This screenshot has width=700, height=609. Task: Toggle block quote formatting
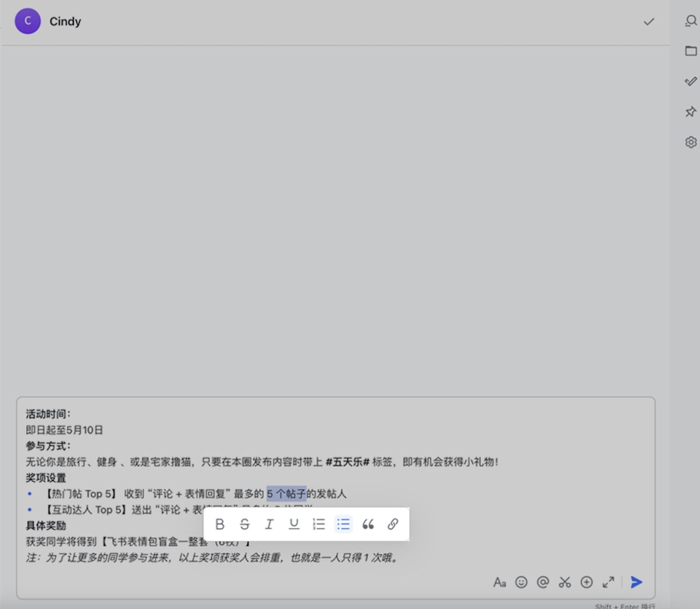coord(368,524)
